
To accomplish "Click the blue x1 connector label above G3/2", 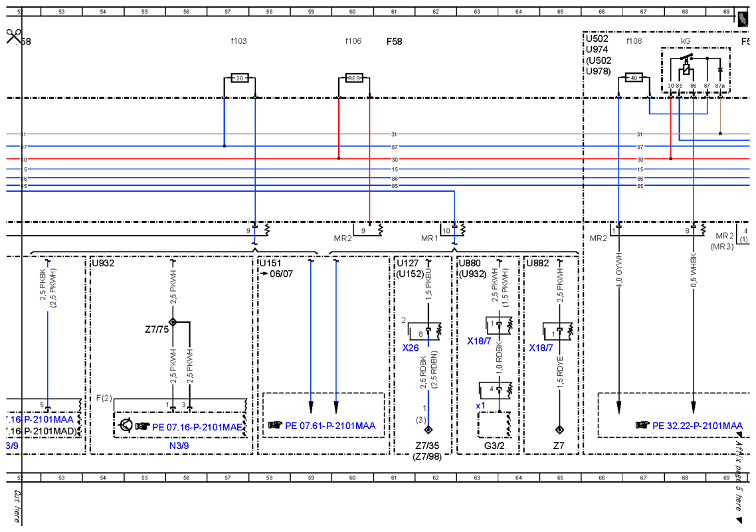I will [x=480, y=406].
